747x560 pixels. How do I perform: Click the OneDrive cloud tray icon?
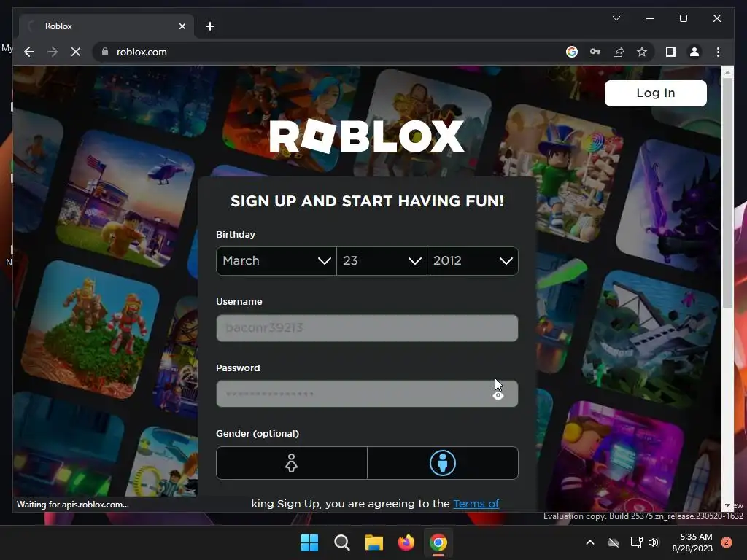pos(614,542)
